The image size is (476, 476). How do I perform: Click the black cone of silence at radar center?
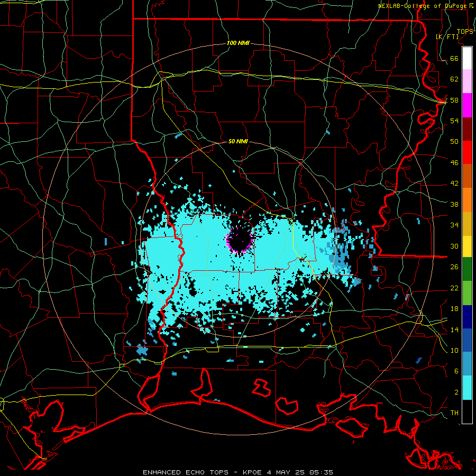[240, 241]
